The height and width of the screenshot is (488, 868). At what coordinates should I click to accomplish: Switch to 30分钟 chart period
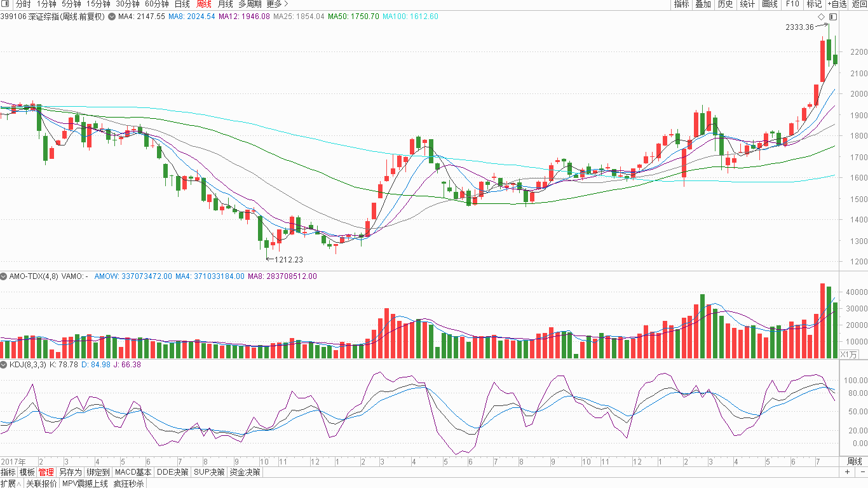coord(127,4)
